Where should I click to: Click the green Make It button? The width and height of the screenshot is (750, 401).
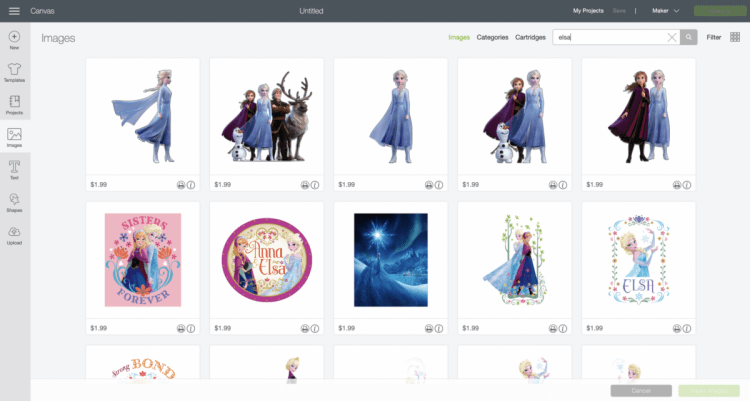tap(720, 11)
